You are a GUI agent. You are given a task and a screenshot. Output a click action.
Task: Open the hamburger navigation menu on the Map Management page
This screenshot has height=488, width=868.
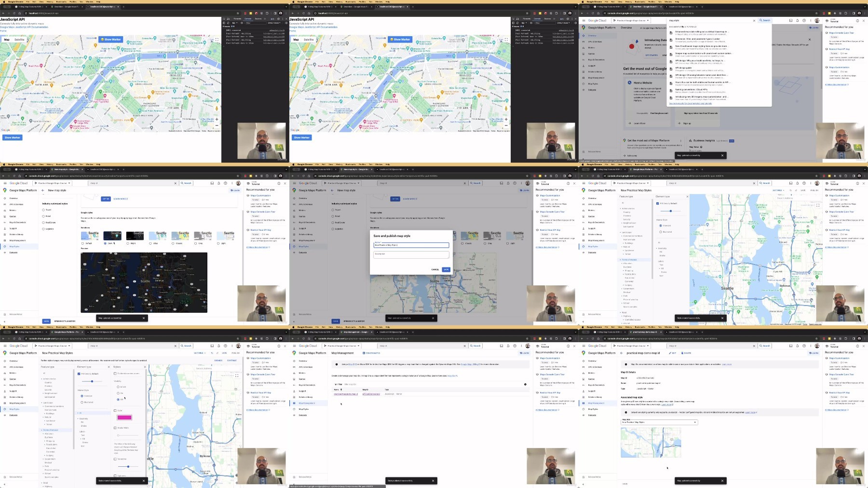pyautogui.click(x=295, y=346)
